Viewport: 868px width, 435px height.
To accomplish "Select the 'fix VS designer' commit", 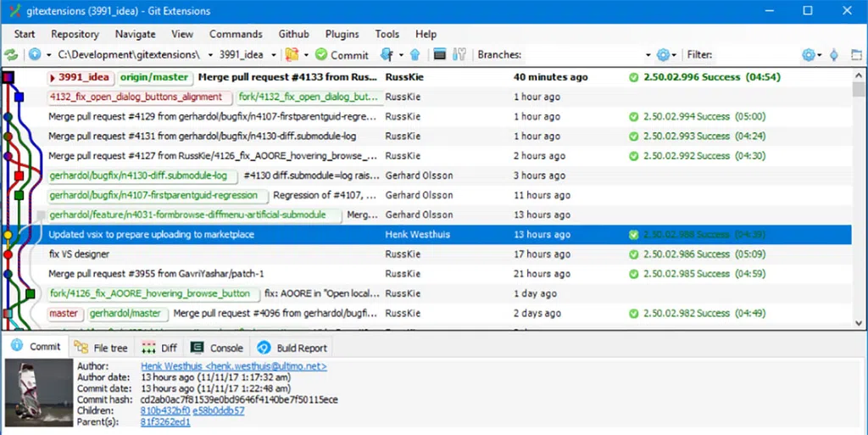I will click(x=79, y=254).
